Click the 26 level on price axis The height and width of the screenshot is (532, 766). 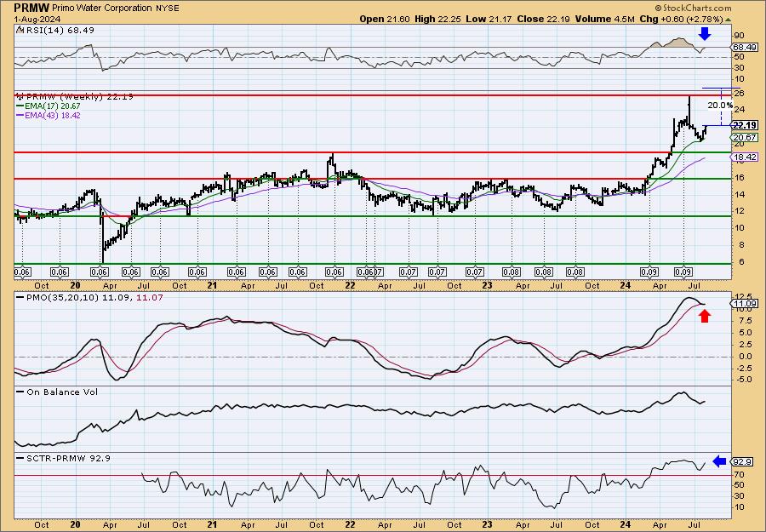(x=739, y=94)
